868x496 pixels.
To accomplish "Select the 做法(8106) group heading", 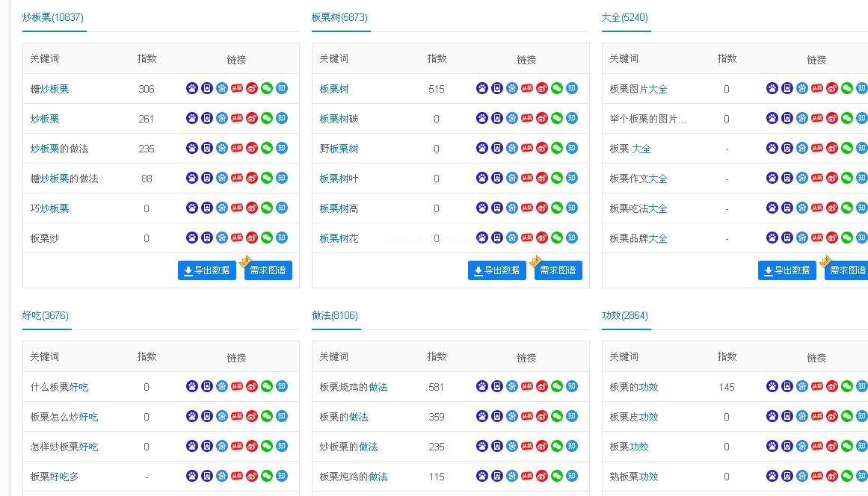I will coord(335,315).
